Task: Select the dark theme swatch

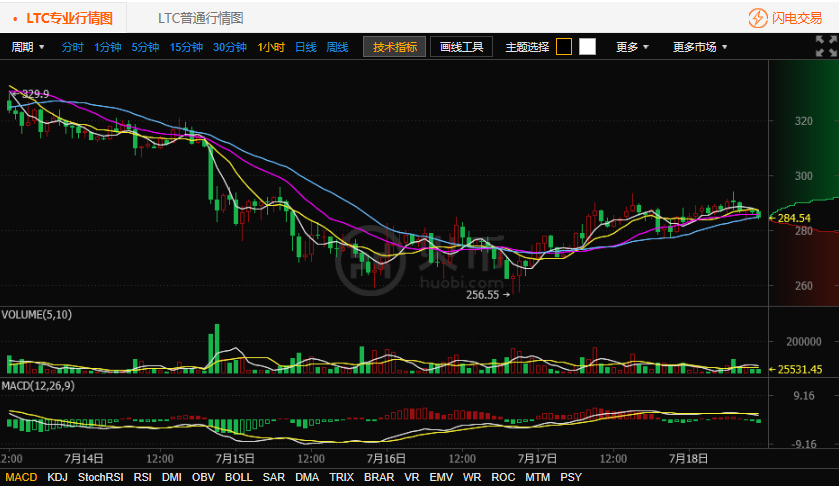Action: [564, 47]
